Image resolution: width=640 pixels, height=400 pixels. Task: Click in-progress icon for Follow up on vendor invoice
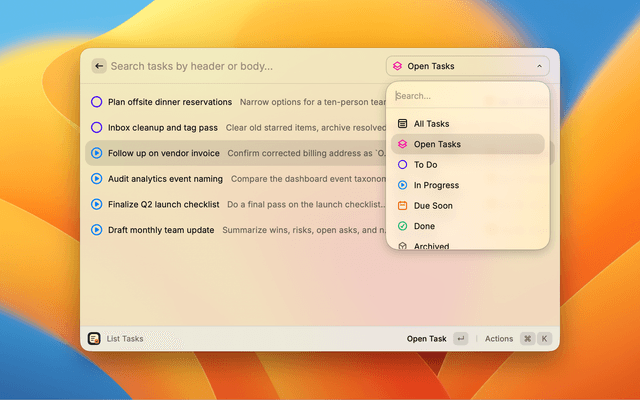pos(96,153)
